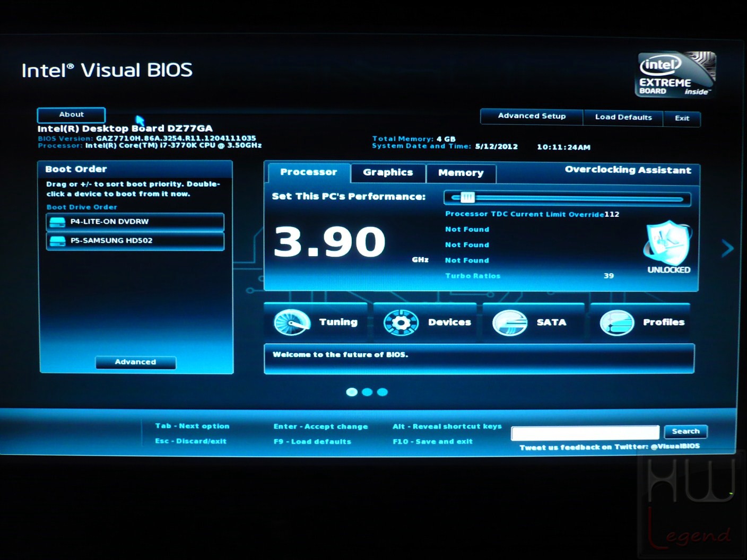Click Advanced button under Boot Order

135,362
